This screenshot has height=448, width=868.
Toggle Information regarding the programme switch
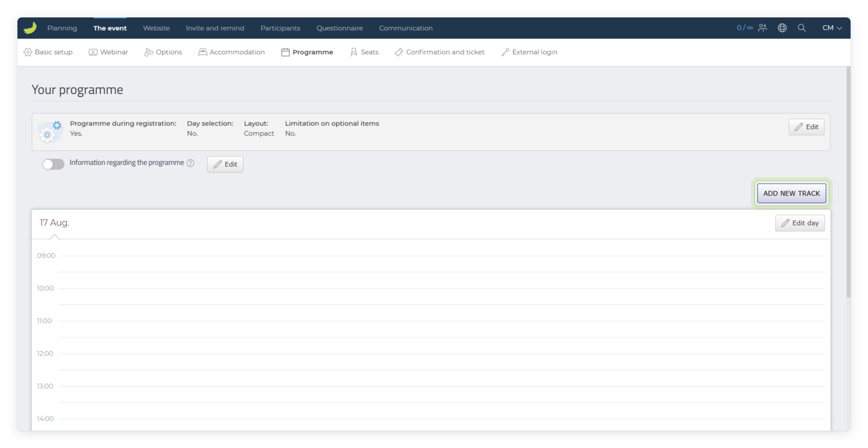[53, 164]
